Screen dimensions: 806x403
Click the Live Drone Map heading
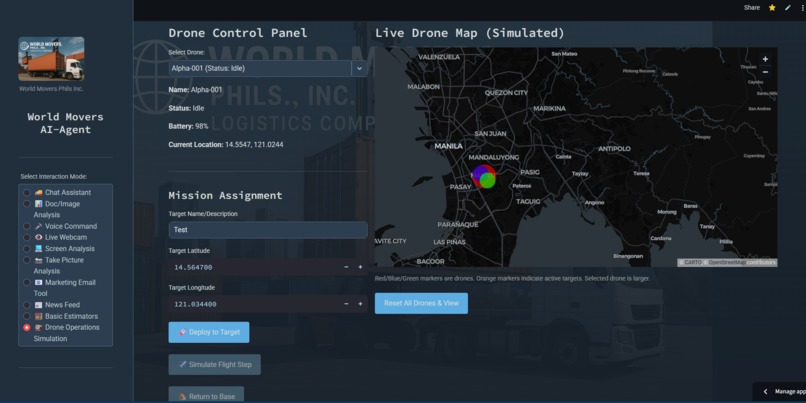click(470, 33)
